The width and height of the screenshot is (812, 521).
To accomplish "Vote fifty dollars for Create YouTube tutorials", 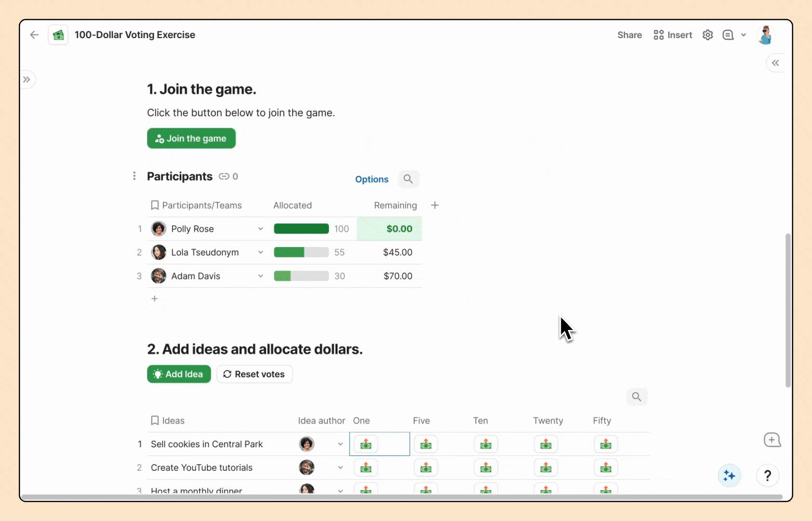I will tap(606, 468).
